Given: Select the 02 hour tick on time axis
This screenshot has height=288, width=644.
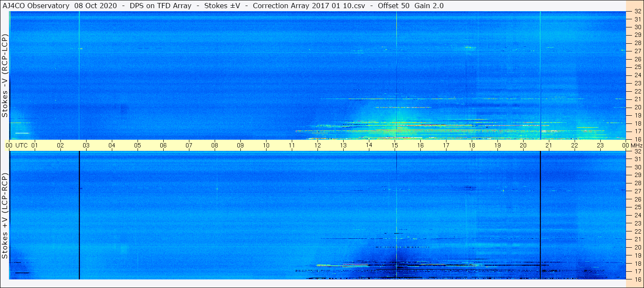Looking at the screenshot, I should pos(60,145).
